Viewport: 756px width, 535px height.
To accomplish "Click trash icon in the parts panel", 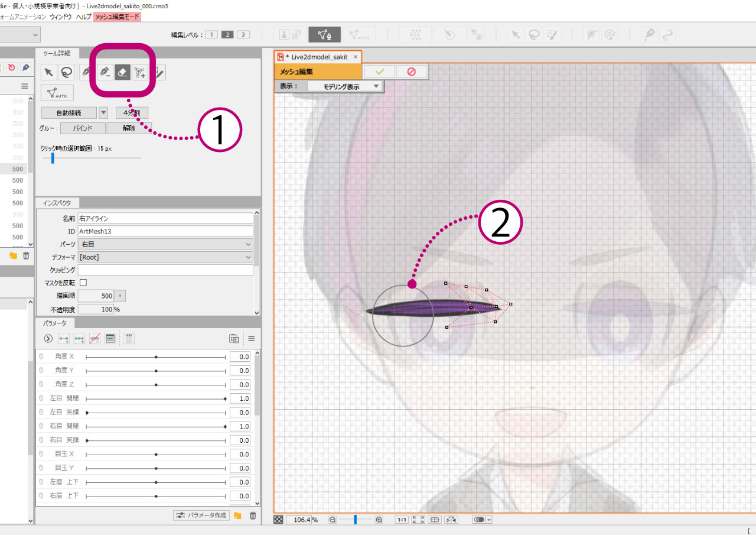I will click(x=26, y=255).
